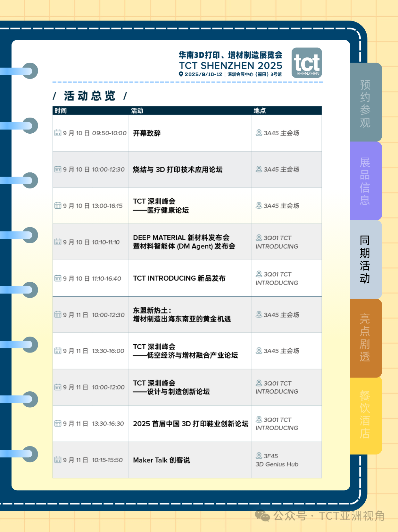This screenshot has width=398, height=532.
Task: Click calendar icon beside 9月10日 10:00-12:30
Action: point(58,169)
